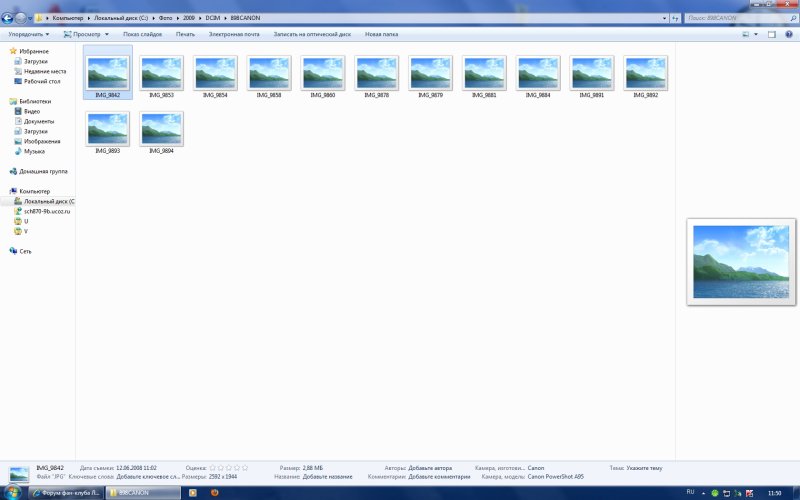The image size is (800, 500).
Task: Go to the 2009 breadcrumb segment
Action: (189, 18)
